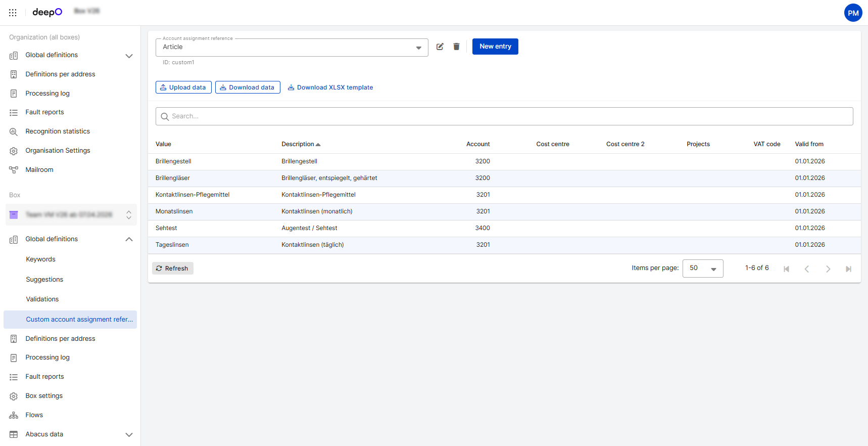Click the deepO logo
The image size is (868, 446).
coord(47,12)
